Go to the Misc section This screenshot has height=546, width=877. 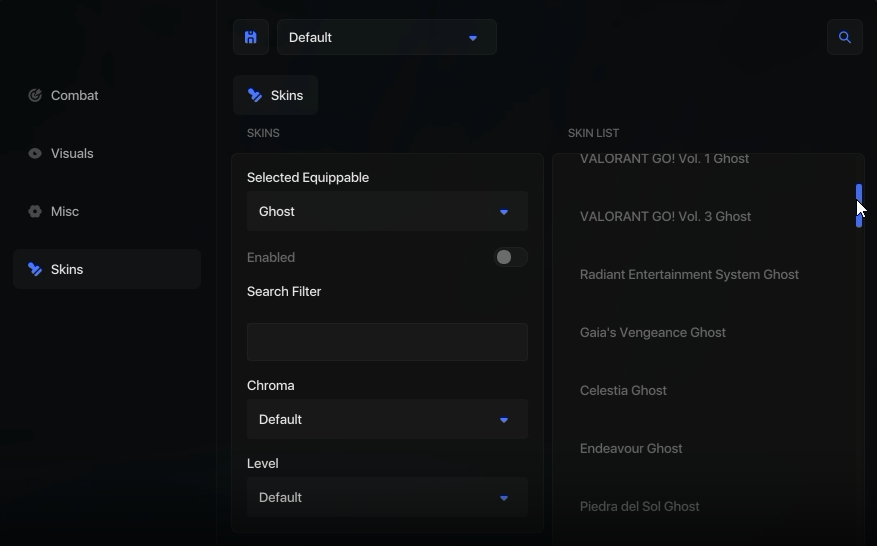(x=107, y=211)
